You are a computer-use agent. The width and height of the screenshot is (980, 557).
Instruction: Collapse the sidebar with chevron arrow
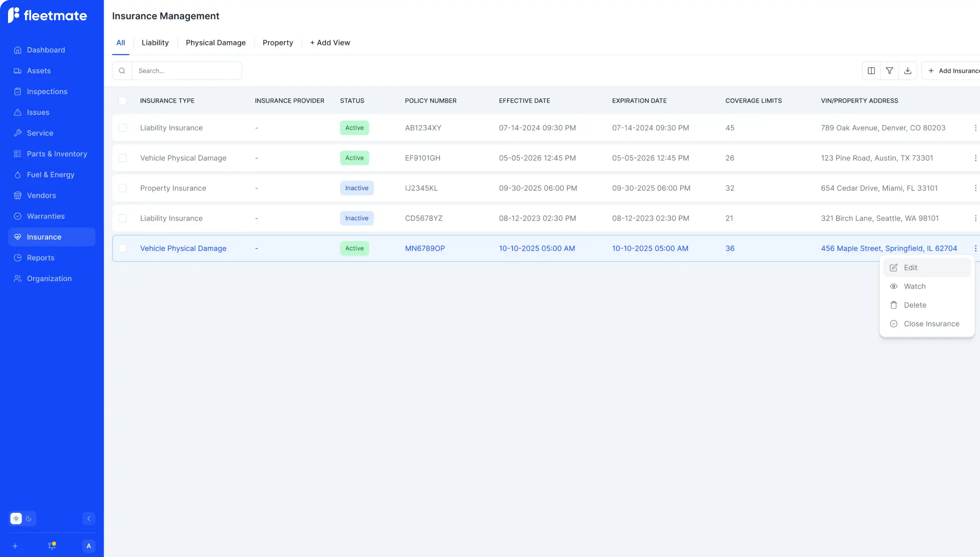coord(89,518)
